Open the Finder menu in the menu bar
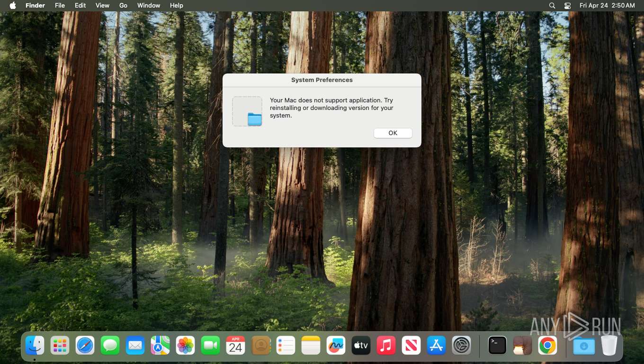The image size is (644, 364). [x=35, y=6]
